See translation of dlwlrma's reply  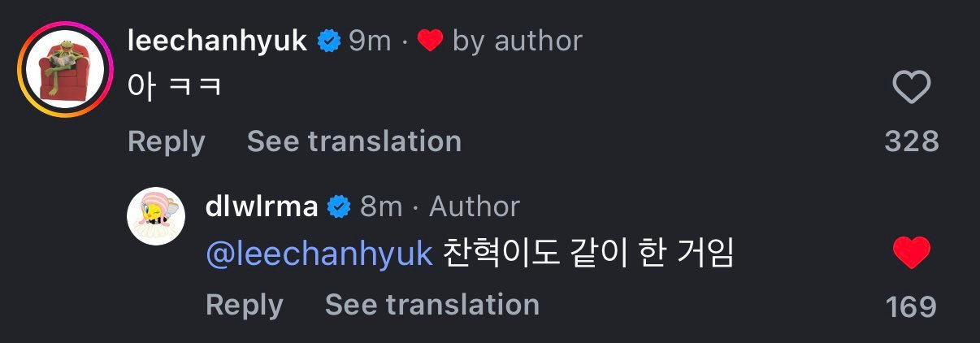(x=431, y=305)
